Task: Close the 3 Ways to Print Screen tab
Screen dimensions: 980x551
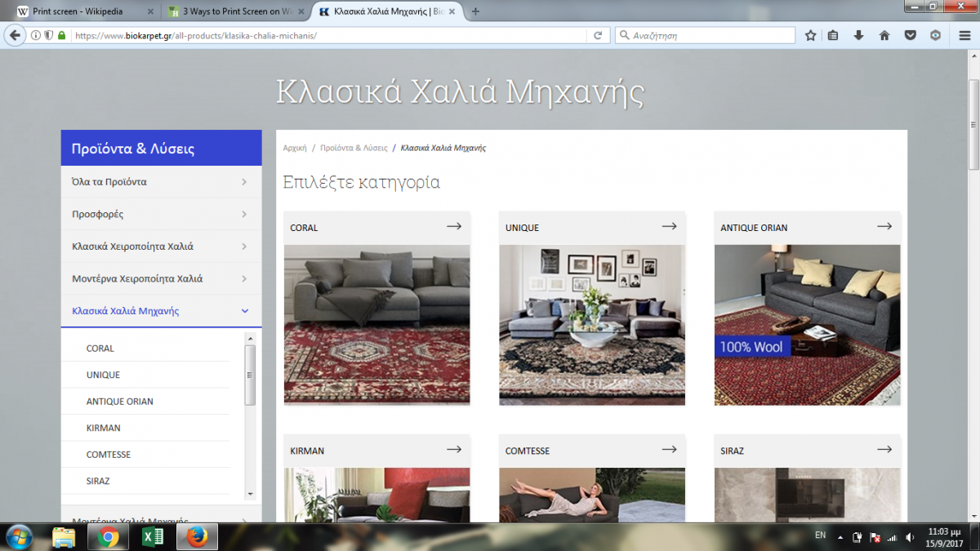Action: (x=301, y=11)
